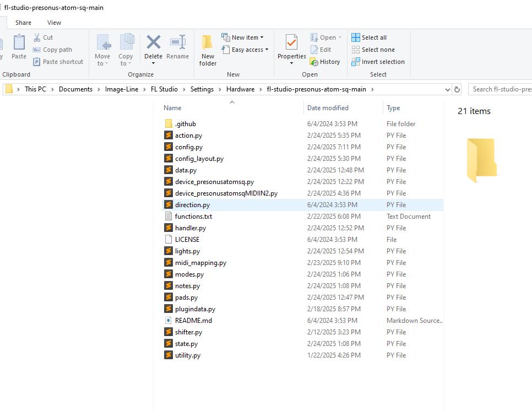Switch to the View ribbon tab
532x411 pixels.
[x=55, y=23]
